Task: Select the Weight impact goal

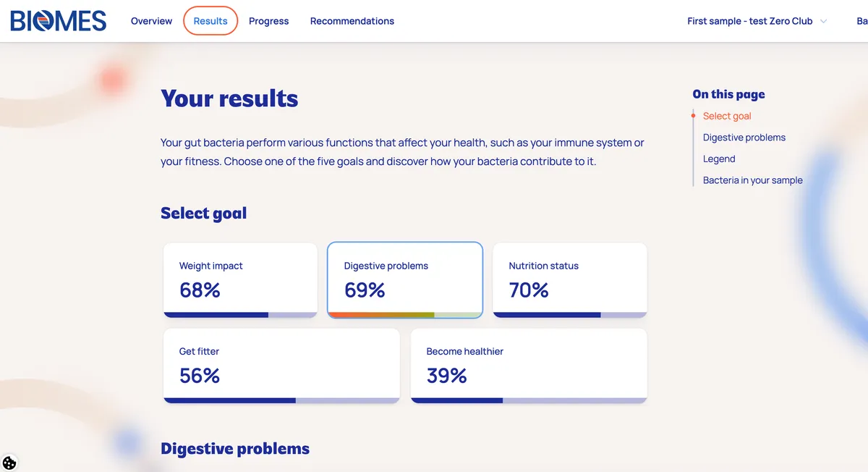Action: (x=240, y=279)
